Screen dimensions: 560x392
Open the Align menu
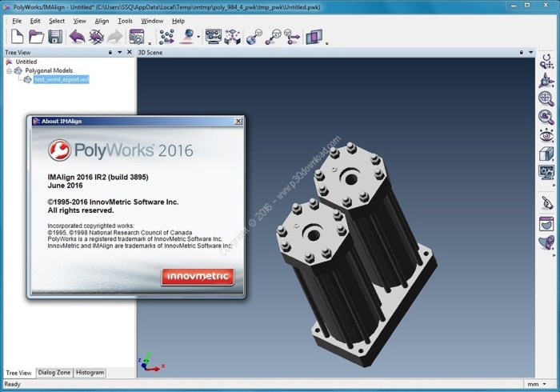point(102,21)
